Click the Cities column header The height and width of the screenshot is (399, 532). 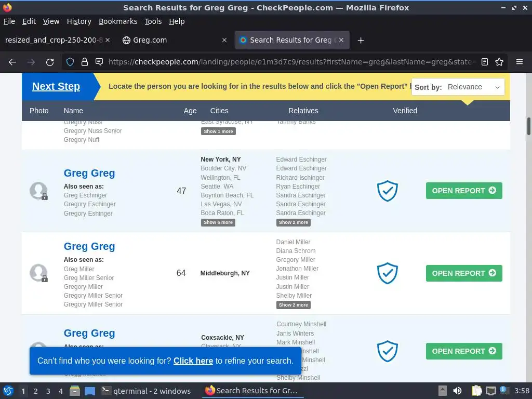click(219, 111)
